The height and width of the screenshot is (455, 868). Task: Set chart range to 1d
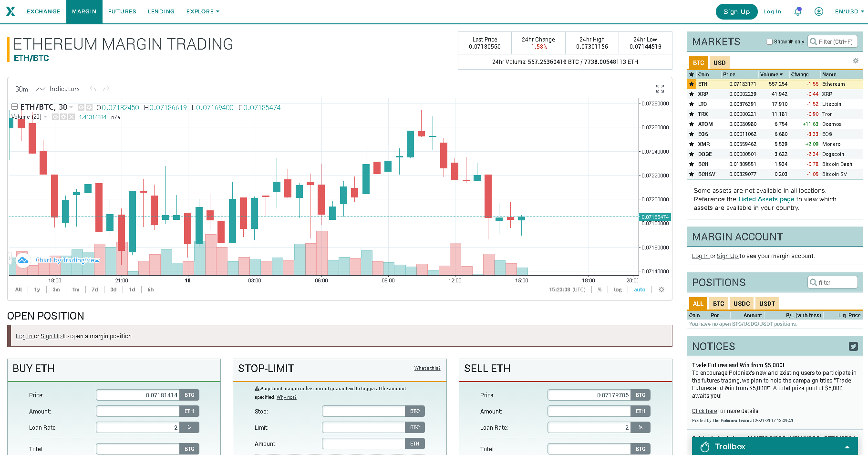132,290
